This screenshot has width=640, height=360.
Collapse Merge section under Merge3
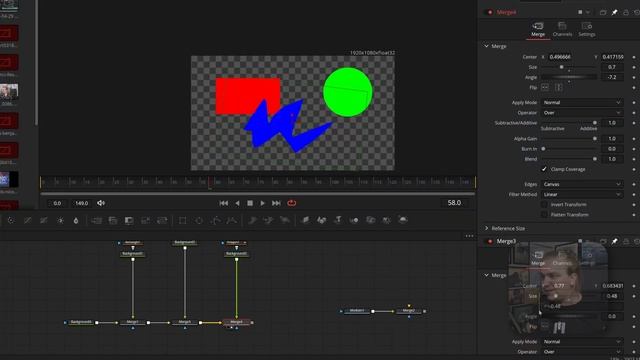coord(487,275)
